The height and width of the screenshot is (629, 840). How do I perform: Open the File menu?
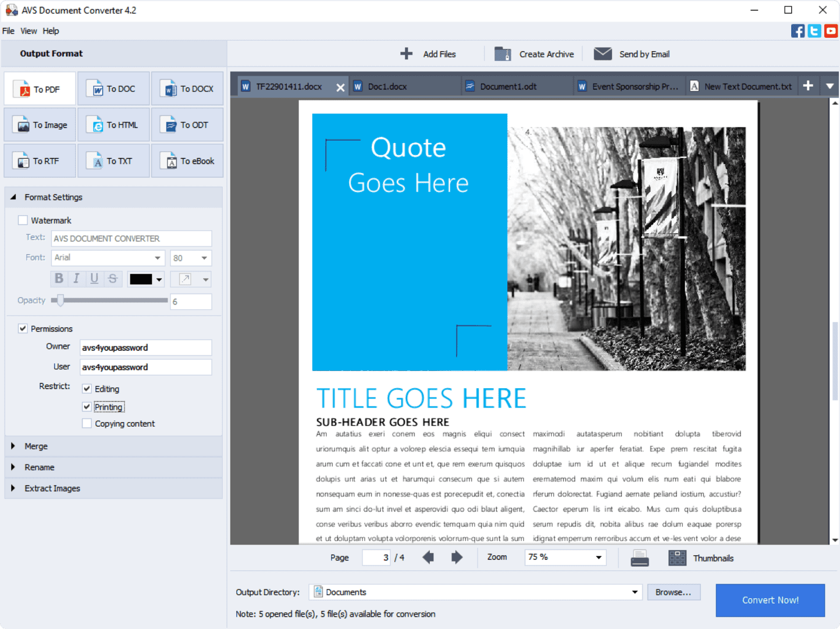8,31
